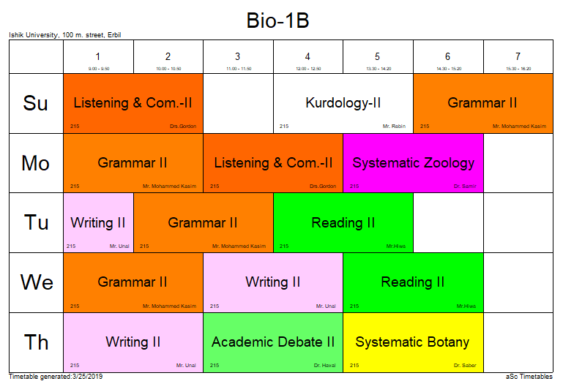
Task: Click the Bio-1B timetable title
Action: 277,21
